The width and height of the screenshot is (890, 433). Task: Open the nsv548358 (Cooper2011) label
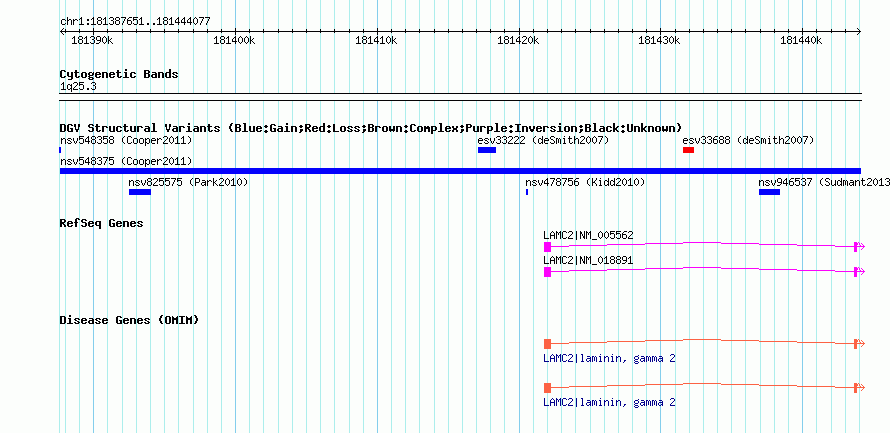126,140
